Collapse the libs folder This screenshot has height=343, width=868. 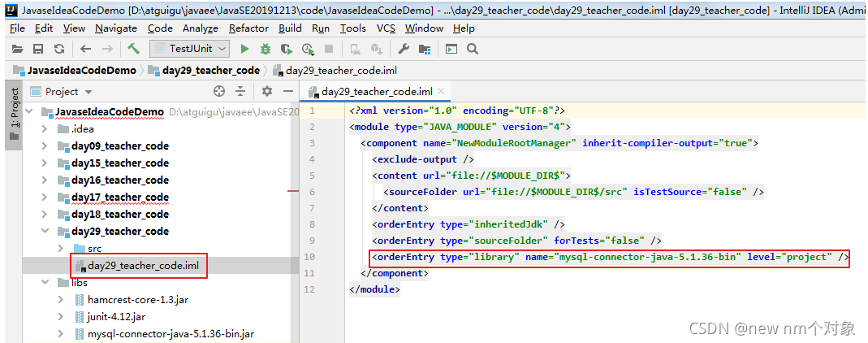pos(45,283)
